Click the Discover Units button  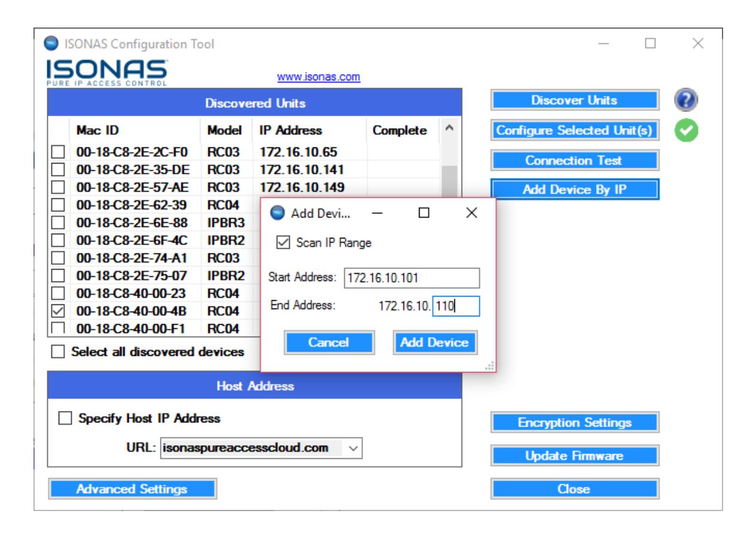coord(575,100)
